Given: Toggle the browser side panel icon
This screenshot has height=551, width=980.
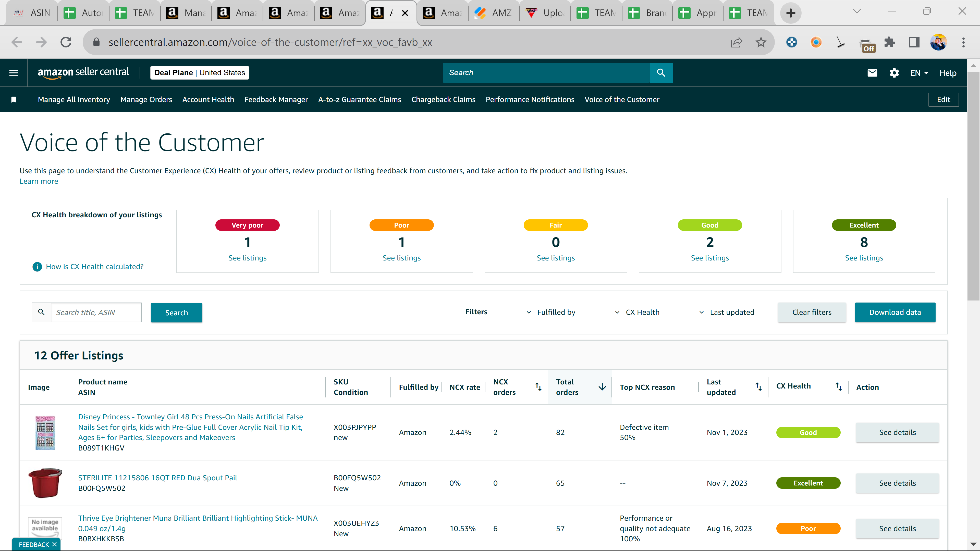Looking at the screenshot, I should [x=914, y=42].
